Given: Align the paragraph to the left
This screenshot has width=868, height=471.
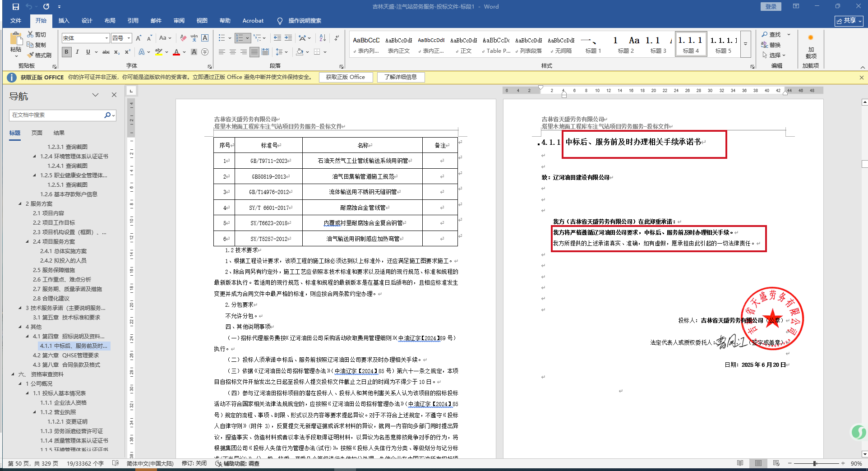Looking at the screenshot, I should (222, 52).
